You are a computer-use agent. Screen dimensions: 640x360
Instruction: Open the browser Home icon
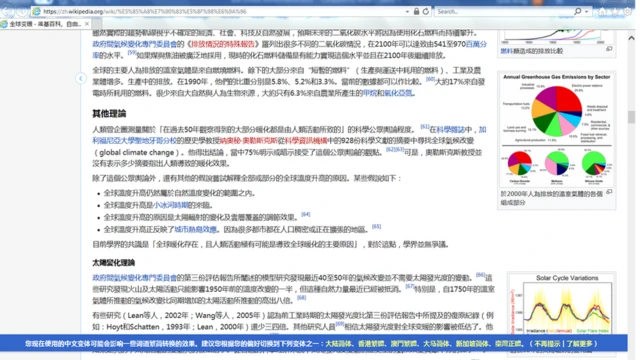coord(602,11)
